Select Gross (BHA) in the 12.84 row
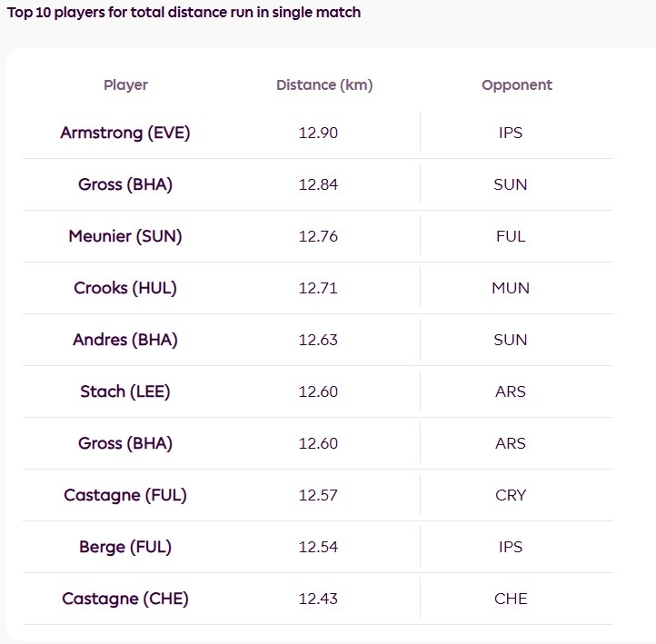Viewport: 656px width, 644px height. click(x=125, y=184)
